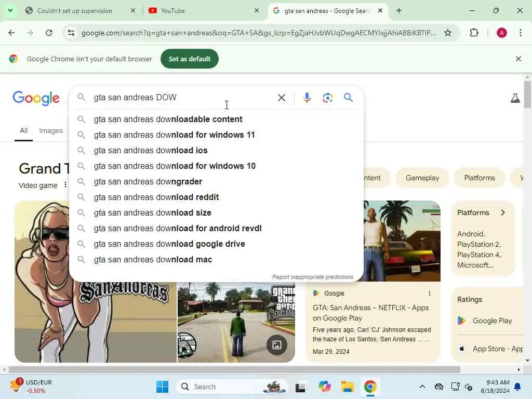The image size is (532, 399).
Task: Click the taskbar Search box
Action: [232, 387]
